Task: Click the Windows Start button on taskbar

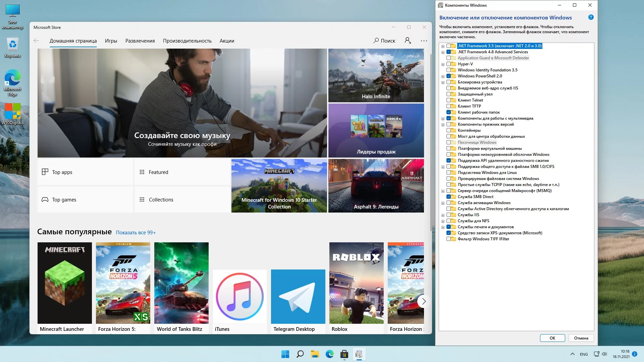Action: tap(285, 354)
